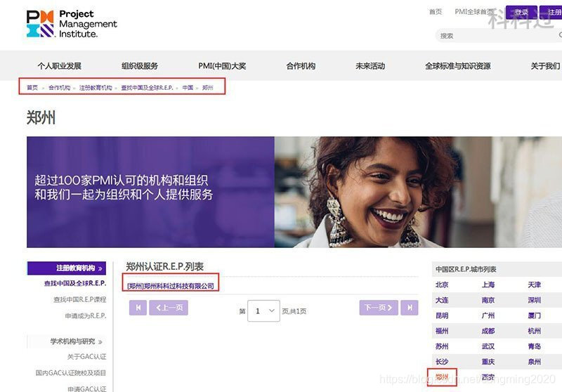Select 南京 in city list
Image resolution: width=562 pixels, height=392 pixels.
488,300
